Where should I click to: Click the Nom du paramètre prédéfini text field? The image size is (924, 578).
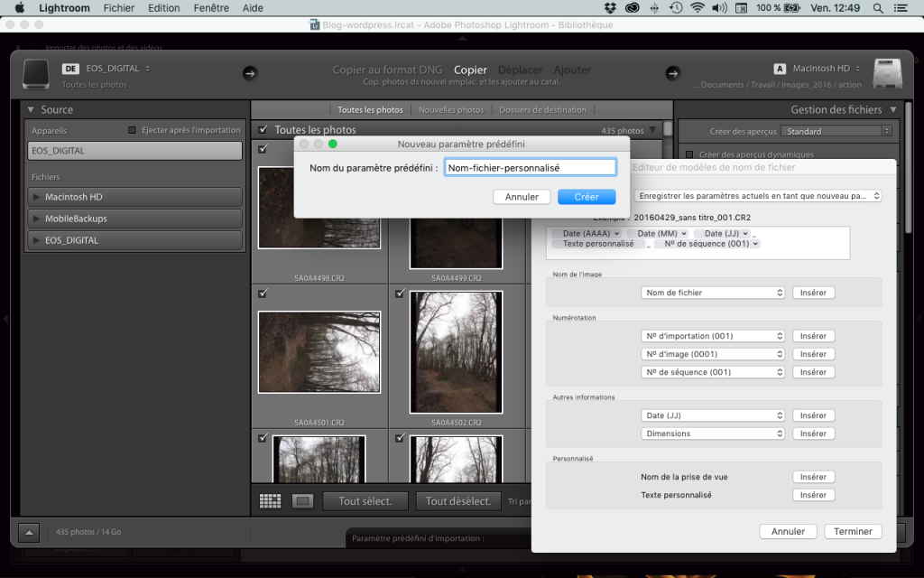click(x=531, y=168)
